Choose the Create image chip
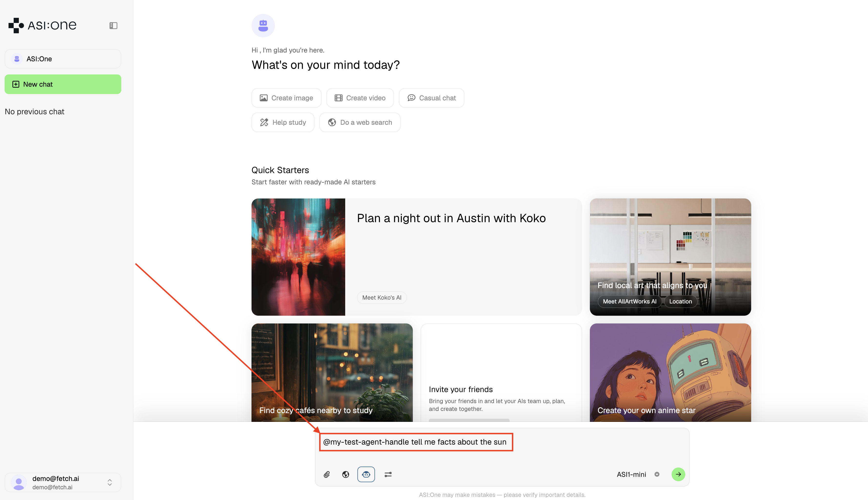868x500 pixels. tap(286, 98)
